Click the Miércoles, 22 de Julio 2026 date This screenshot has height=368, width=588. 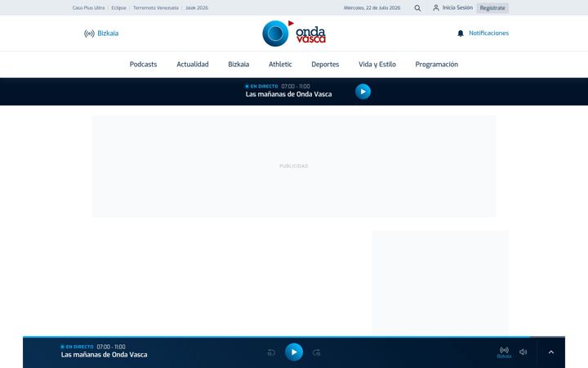(x=372, y=8)
